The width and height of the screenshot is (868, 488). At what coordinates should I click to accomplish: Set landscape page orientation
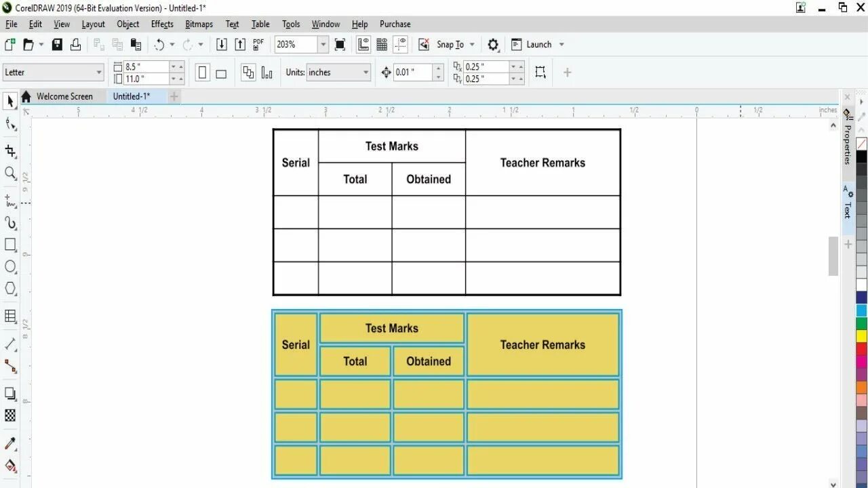[x=221, y=73]
